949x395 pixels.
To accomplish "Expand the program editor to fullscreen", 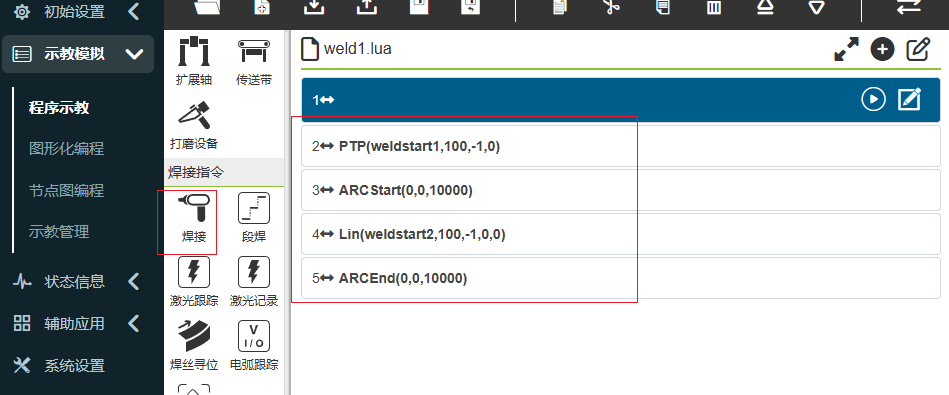I will click(x=846, y=49).
